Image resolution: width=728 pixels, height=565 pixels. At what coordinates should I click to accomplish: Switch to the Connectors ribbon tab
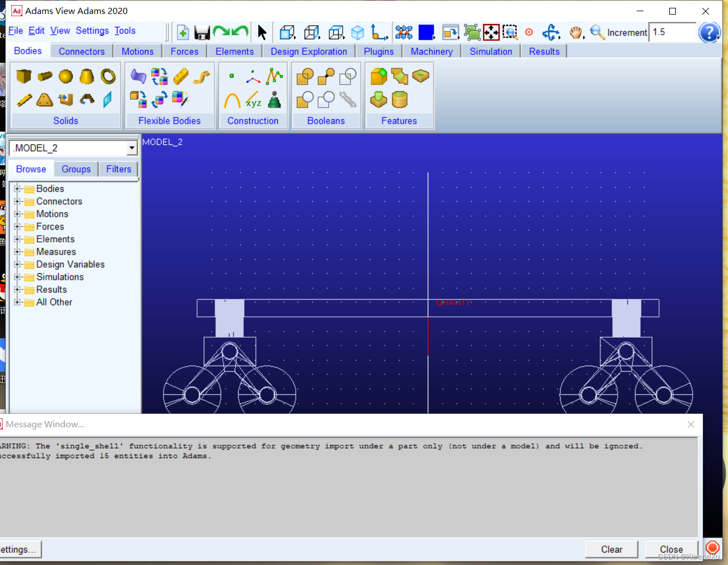tap(82, 52)
